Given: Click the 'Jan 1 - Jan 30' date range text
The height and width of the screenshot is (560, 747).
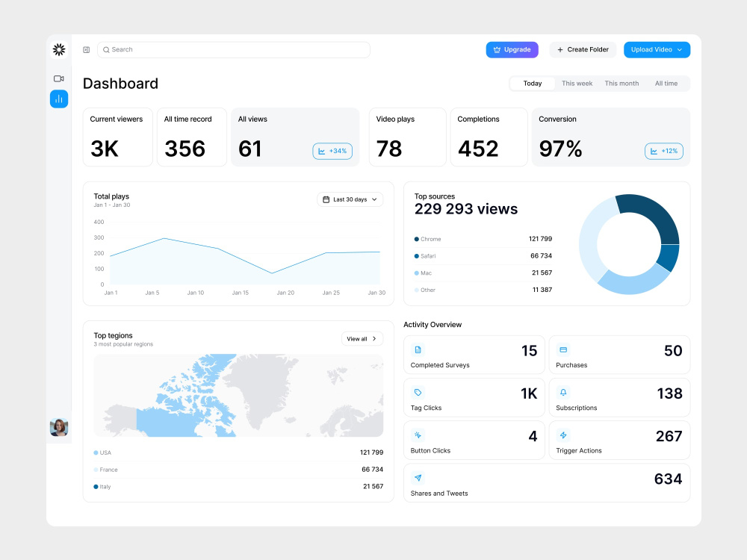Looking at the screenshot, I should [x=112, y=205].
